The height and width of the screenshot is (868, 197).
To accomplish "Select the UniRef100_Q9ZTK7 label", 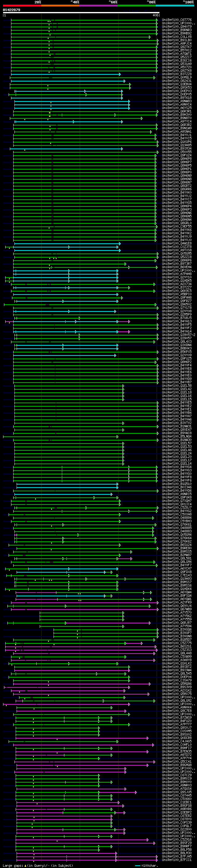I will (x=177, y=47).
